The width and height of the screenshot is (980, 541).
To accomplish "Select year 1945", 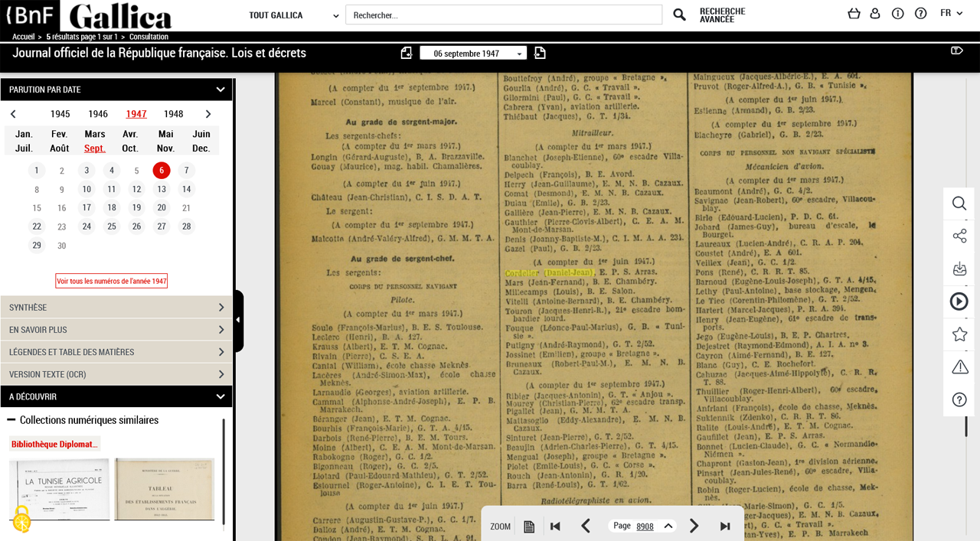I will tap(60, 114).
